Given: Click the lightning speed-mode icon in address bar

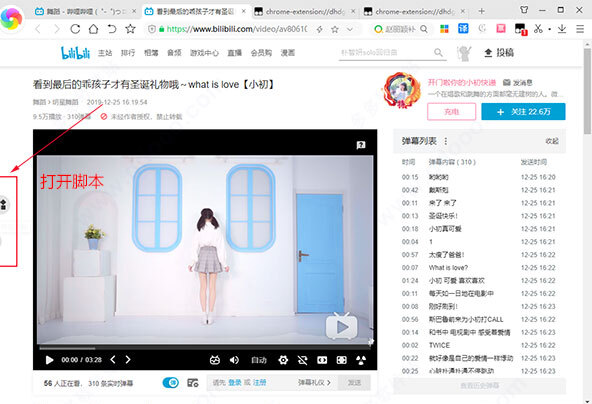Looking at the screenshot, I should 320,29.
